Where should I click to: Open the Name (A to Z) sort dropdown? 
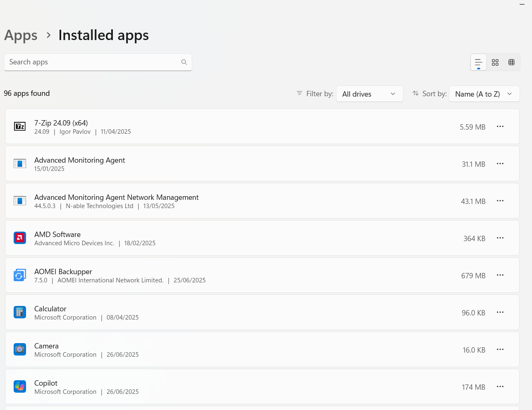(484, 94)
